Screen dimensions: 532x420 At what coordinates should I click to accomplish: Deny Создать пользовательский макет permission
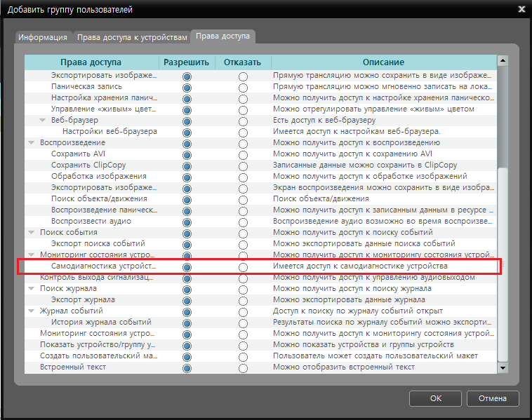click(243, 357)
